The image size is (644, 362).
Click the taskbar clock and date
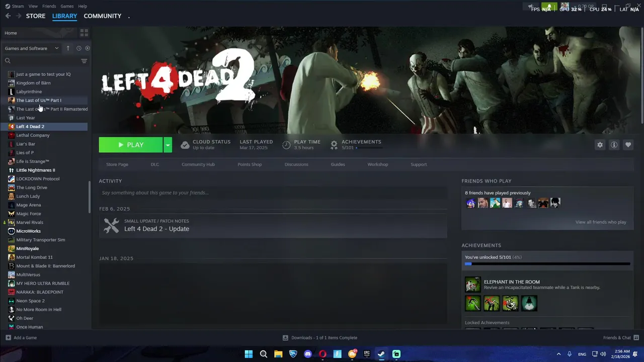click(622, 354)
